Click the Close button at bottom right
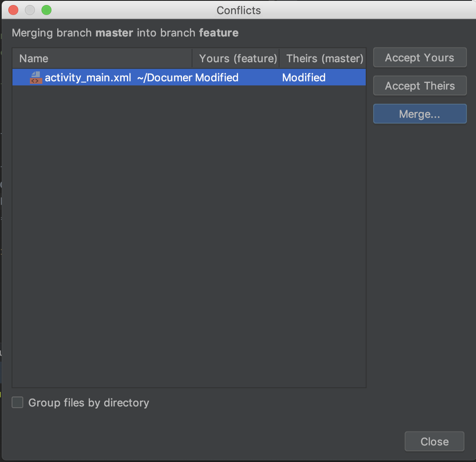 (x=434, y=441)
